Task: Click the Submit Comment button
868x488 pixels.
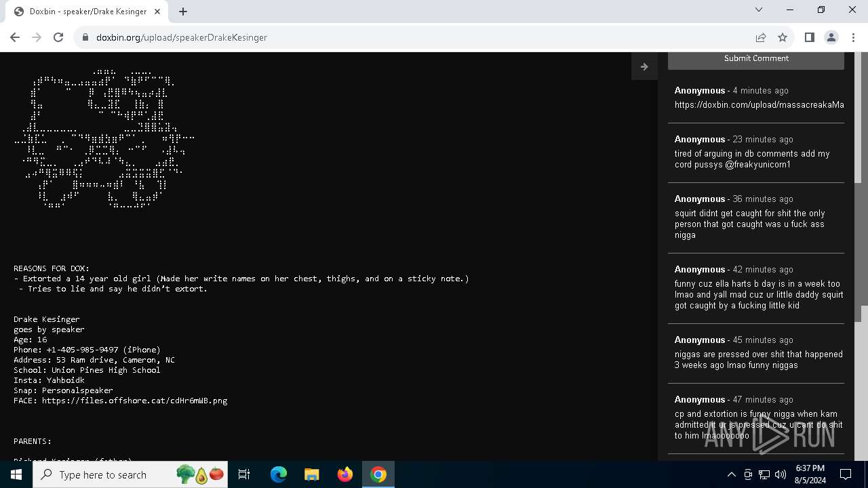Action: click(x=756, y=59)
